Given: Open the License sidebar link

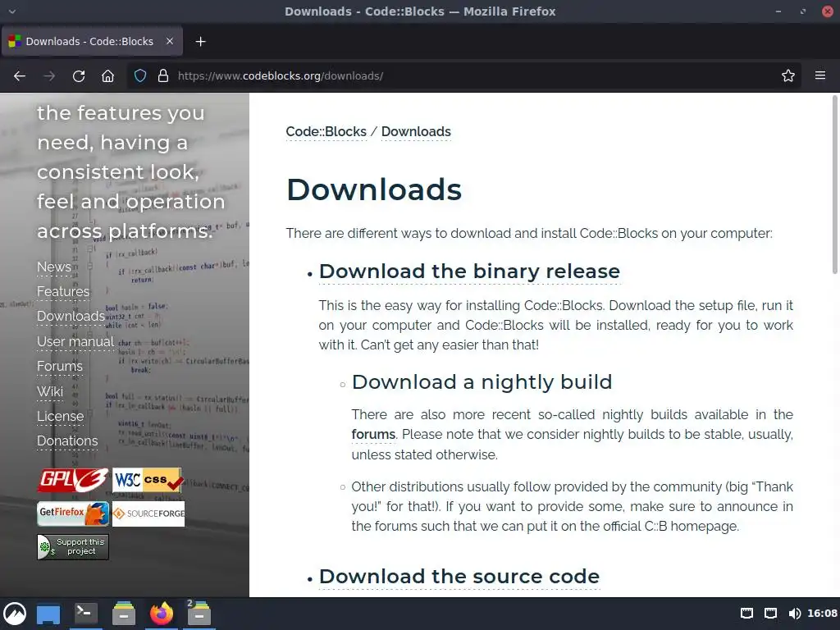Looking at the screenshot, I should [x=61, y=416].
